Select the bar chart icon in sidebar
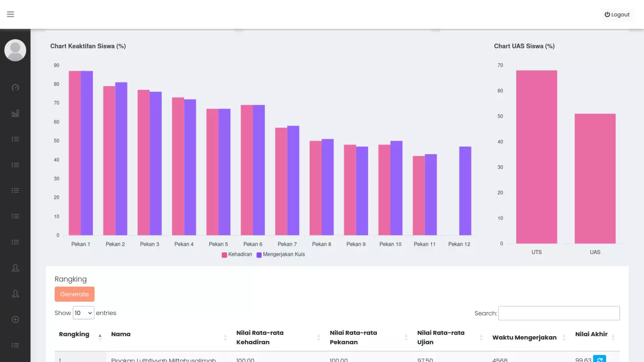This screenshot has width=644, height=362. (x=15, y=113)
